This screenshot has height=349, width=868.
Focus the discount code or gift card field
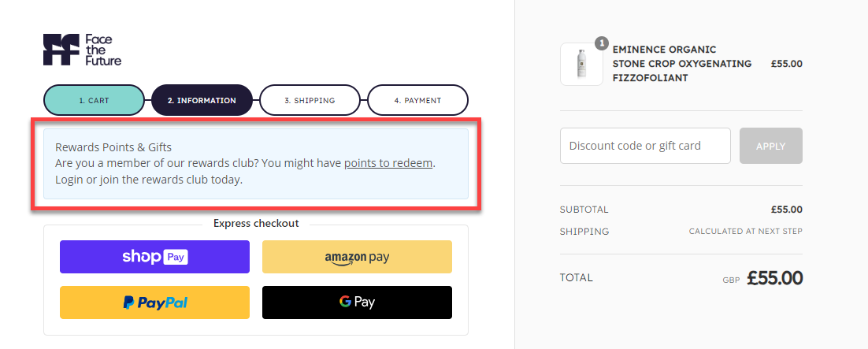pos(645,146)
